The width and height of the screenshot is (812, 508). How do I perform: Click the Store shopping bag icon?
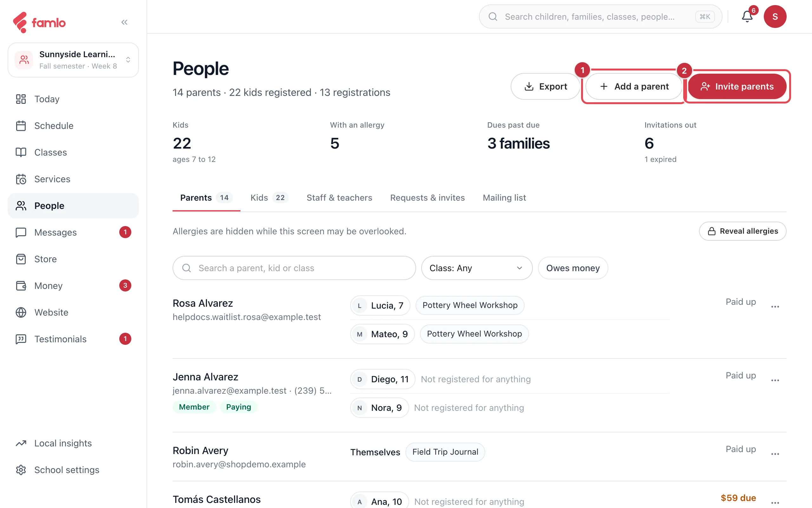21,259
